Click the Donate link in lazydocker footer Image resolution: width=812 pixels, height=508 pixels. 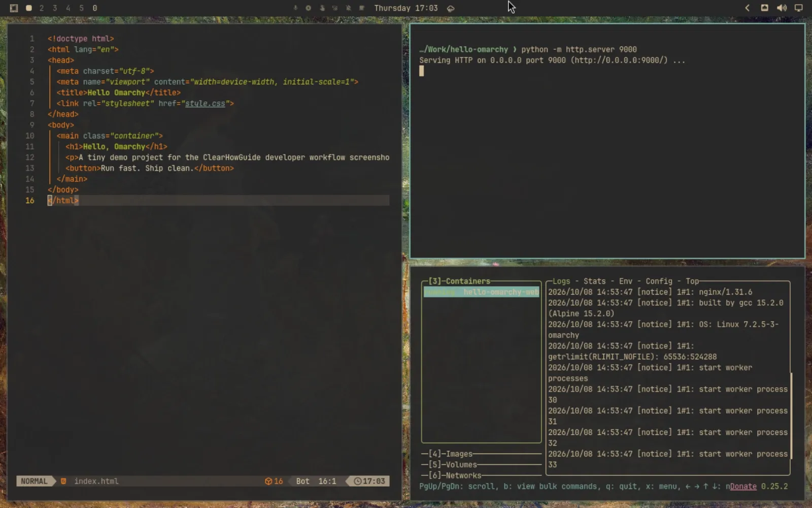[743, 486]
